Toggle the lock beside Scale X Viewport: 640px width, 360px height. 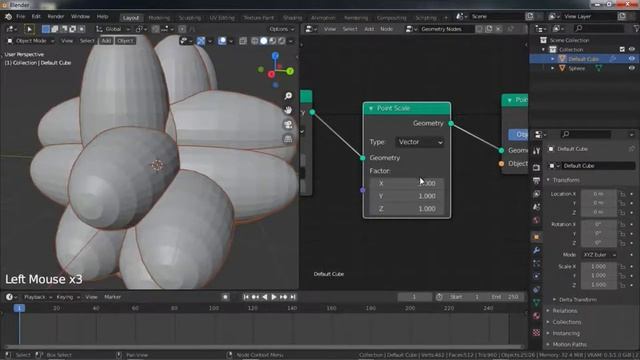(x=622, y=267)
